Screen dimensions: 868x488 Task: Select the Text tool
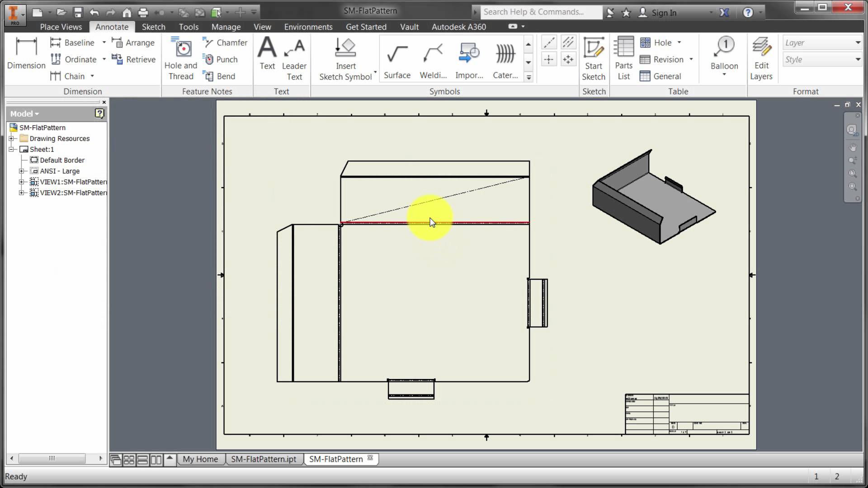coord(267,58)
